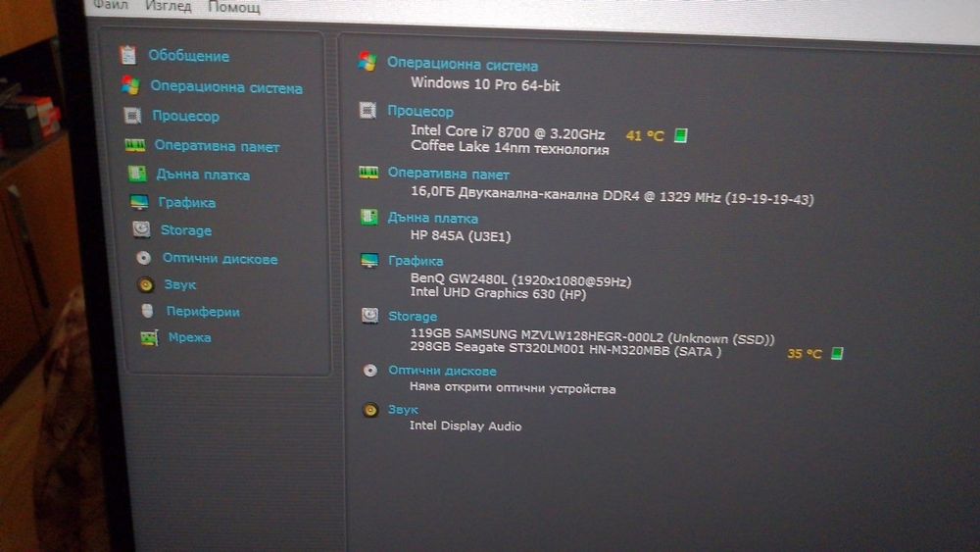Viewport: 980px width, 552px height.
Task: Click the Оперативна памет heading in the summary
Action: click(449, 175)
